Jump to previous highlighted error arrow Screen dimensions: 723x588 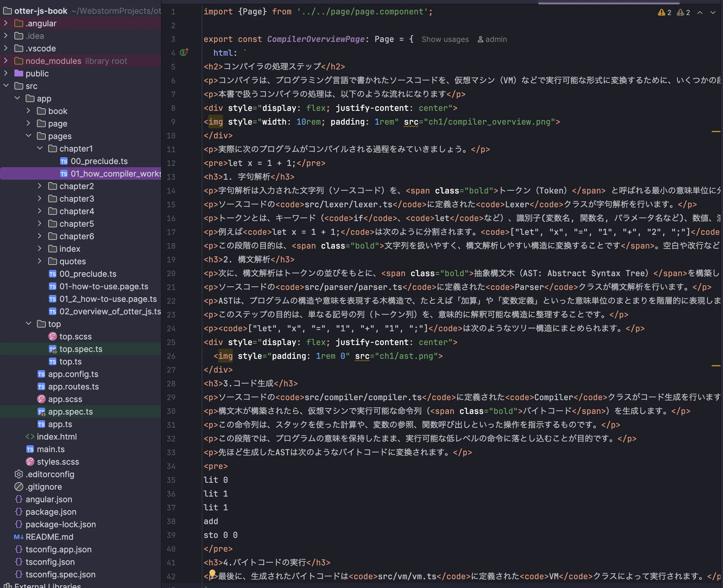pos(700,13)
